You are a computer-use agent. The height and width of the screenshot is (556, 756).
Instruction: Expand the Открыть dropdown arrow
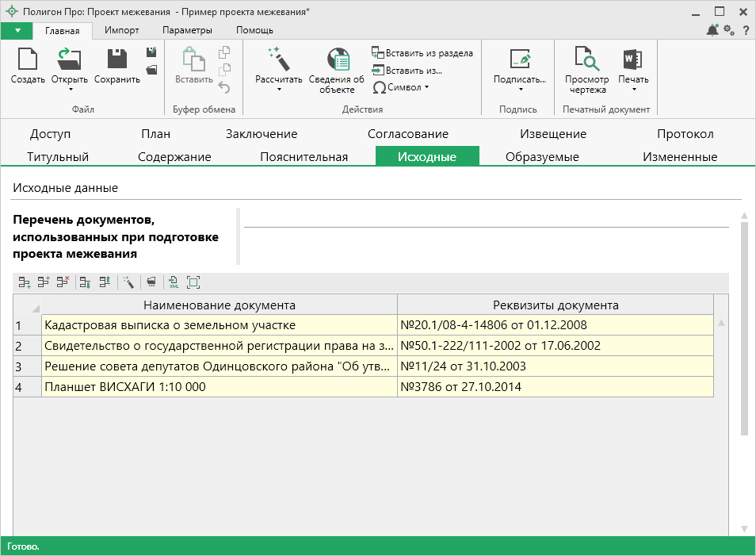[x=70, y=90]
